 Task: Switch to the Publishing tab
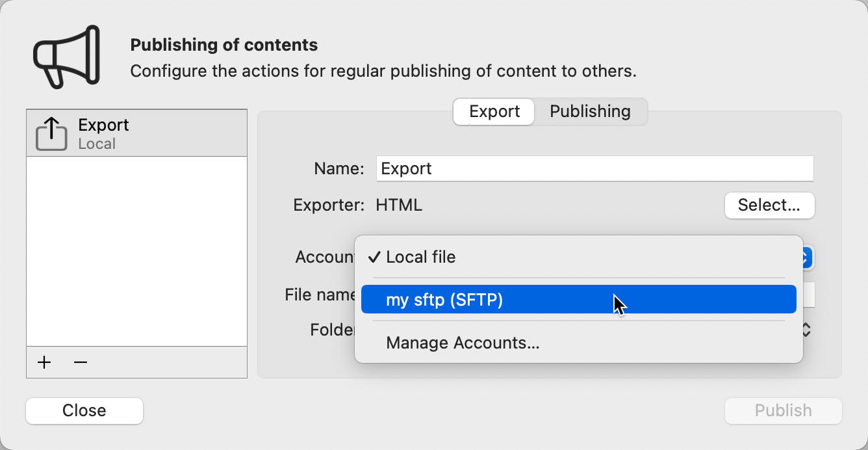click(x=590, y=111)
